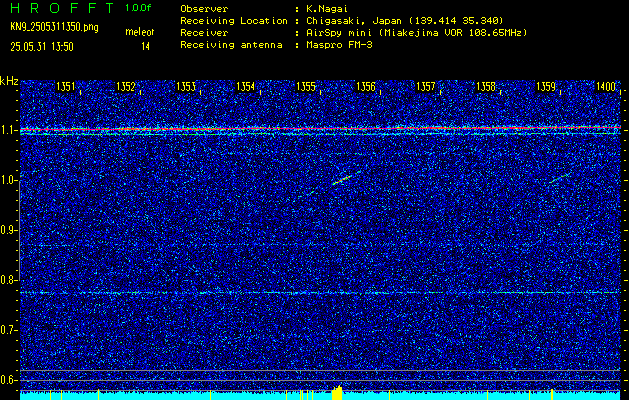Click the 0.9 frequency axis label
Screen dimensions: 629x400
coord(8,230)
